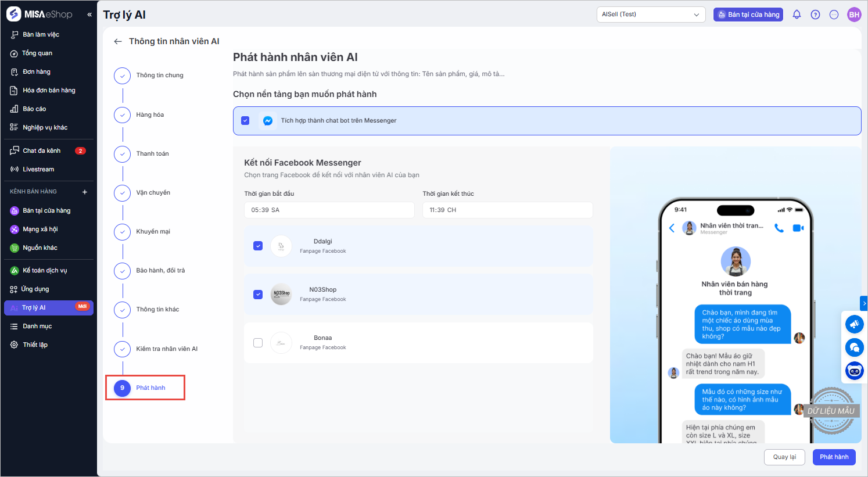Open the BH user avatar
The height and width of the screenshot is (477, 868).
[853, 15]
